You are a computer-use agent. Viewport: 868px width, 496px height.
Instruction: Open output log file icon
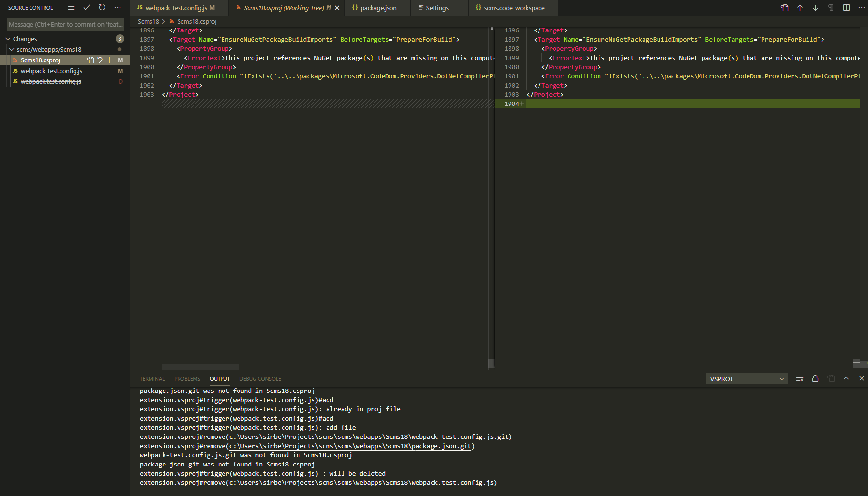[x=831, y=378]
